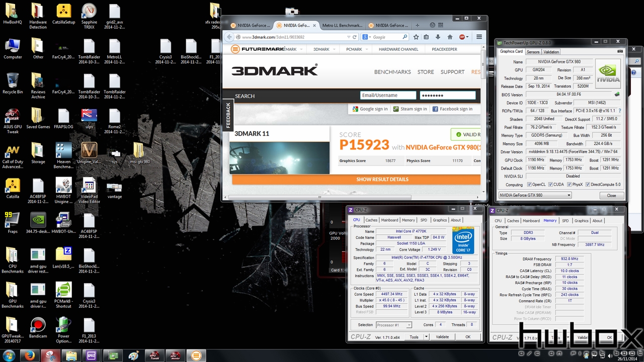Select the VideoPad Video Editor icon

tap(89, 191)
